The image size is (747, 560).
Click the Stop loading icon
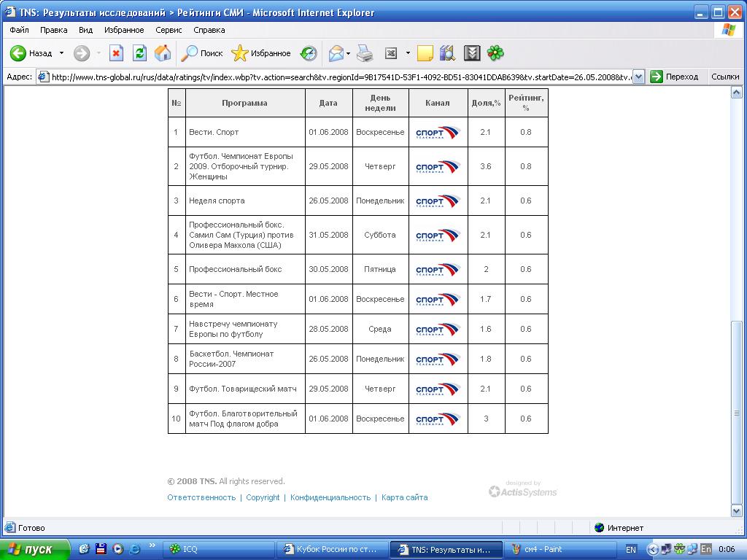116,53
